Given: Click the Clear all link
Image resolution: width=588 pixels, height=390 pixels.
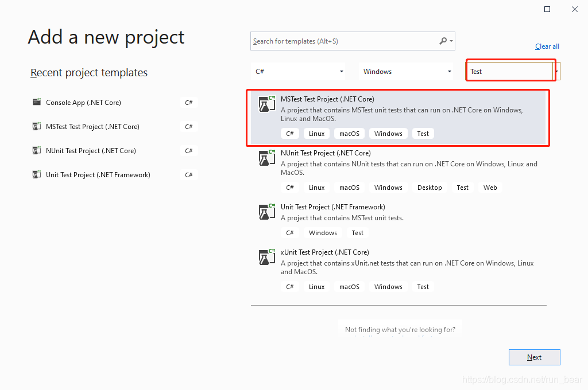Looking at the screenshot, I should 547,46.
